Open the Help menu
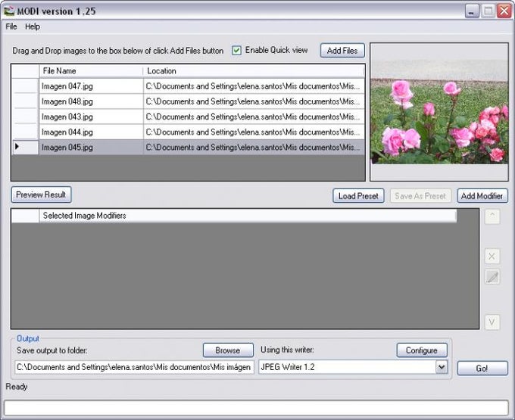 tap(33, 26)
